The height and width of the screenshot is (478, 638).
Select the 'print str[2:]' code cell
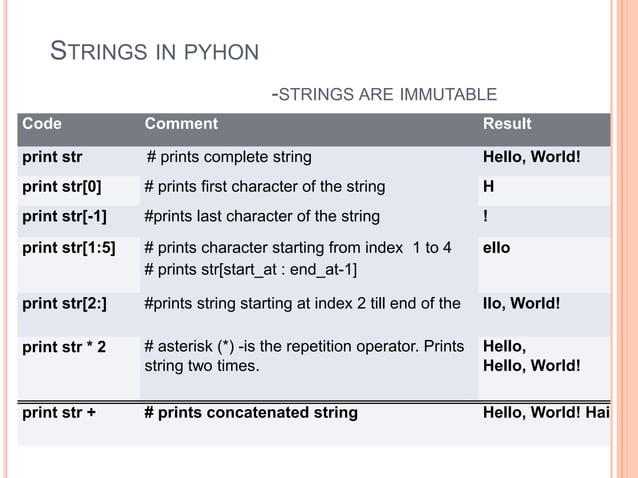tap(66, 303)
